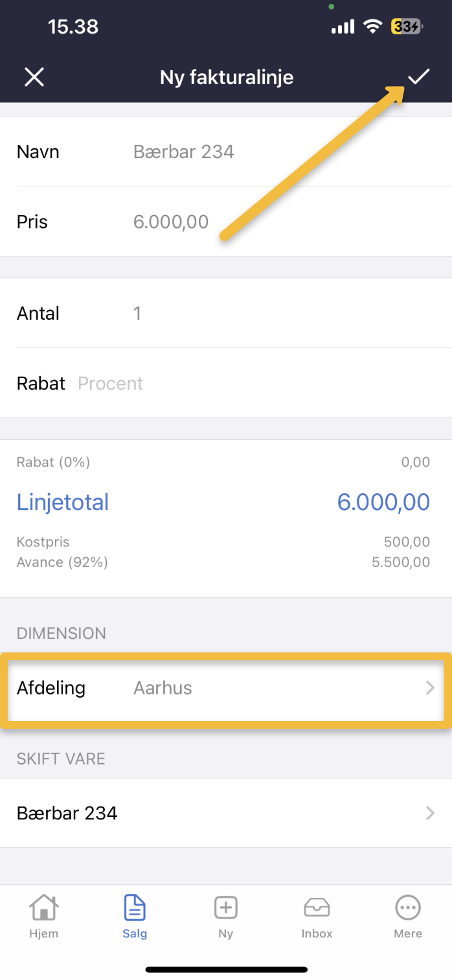The image size is (452, 980).
Task: Open the Mere three-dots icon
Action: (408, 908)
